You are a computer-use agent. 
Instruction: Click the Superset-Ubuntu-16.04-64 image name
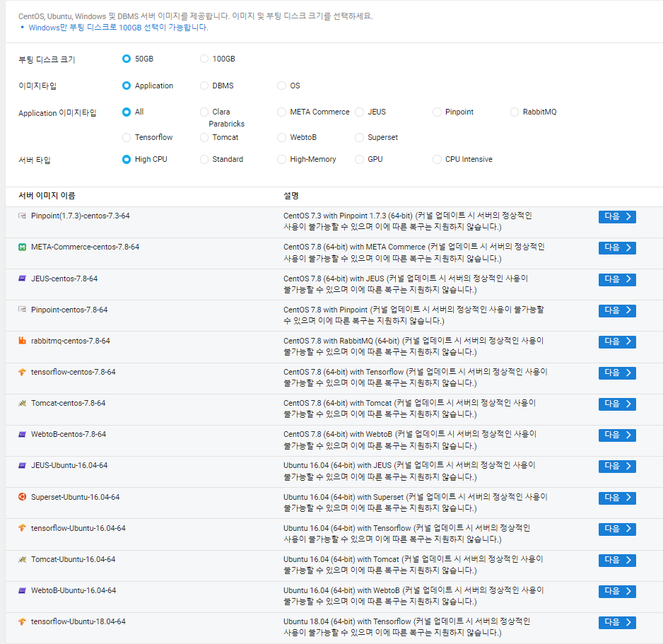coord(75,497)
